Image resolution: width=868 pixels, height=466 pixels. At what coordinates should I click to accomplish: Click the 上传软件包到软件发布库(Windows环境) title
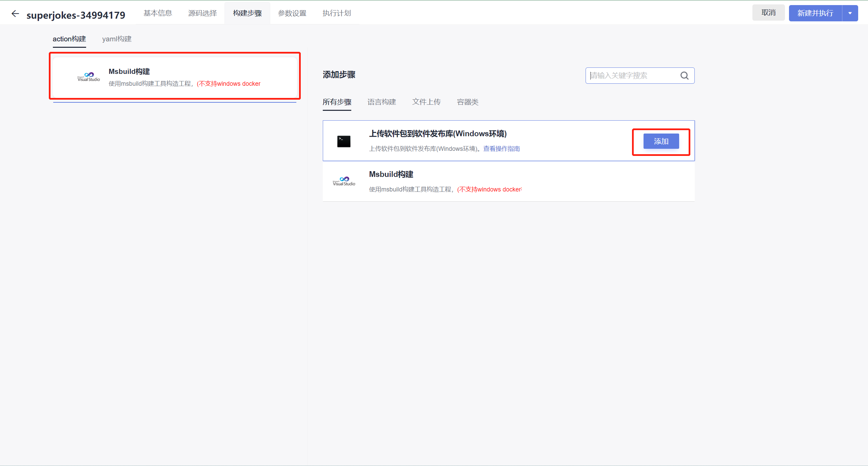pos(438,134)
